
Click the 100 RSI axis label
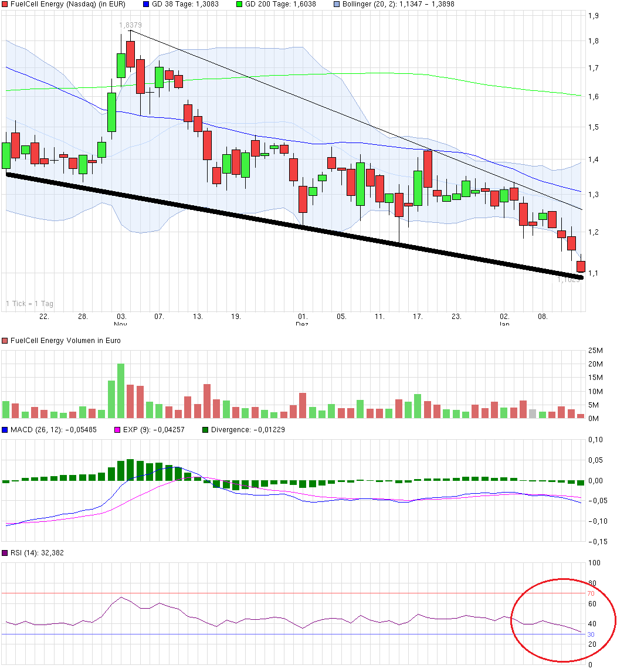[594, 563]
